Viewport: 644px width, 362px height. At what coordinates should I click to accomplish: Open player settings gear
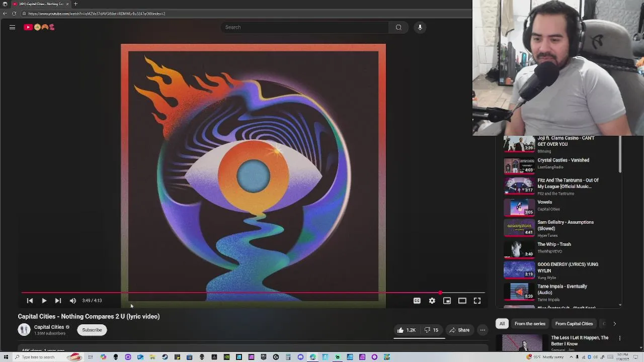click(x=432, y=301)
